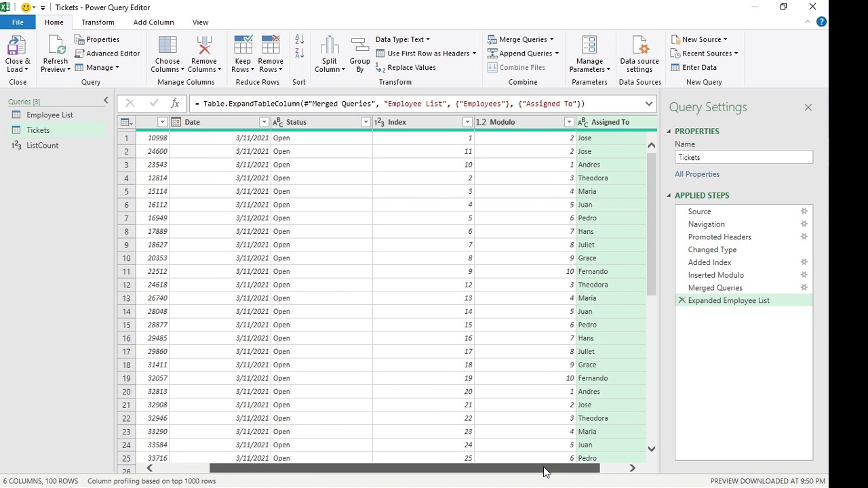Open the Index column filter dropdown
This screenshot has height=488, width=868.
click(467, 122)
